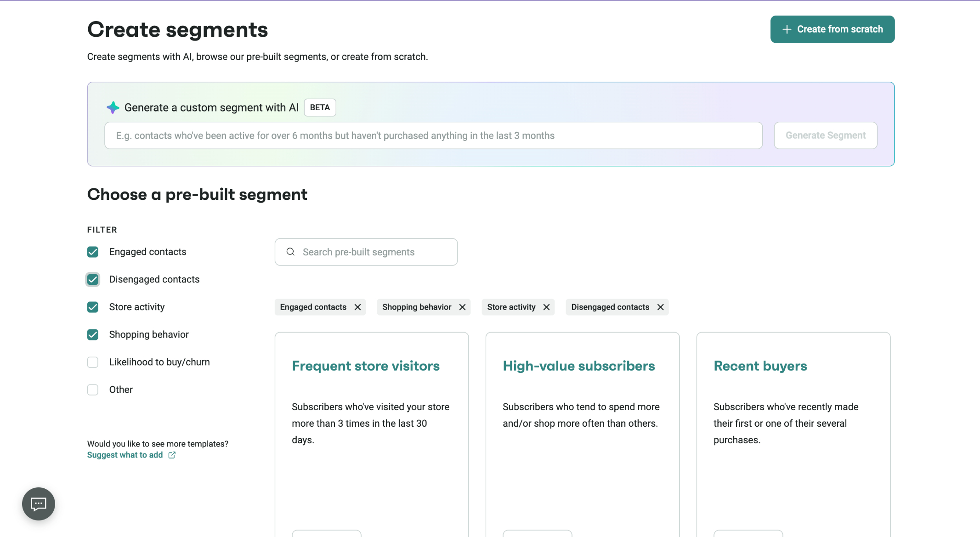Screen dimensions: 980x537
Task: Click the plus icon in Create button
Action: (787, 29)
